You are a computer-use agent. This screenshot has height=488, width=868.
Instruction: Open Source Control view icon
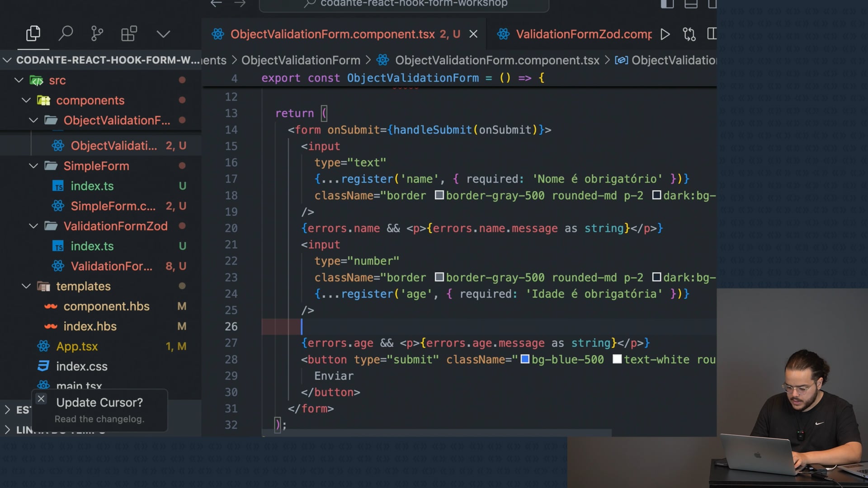click(x=97, y=33)
